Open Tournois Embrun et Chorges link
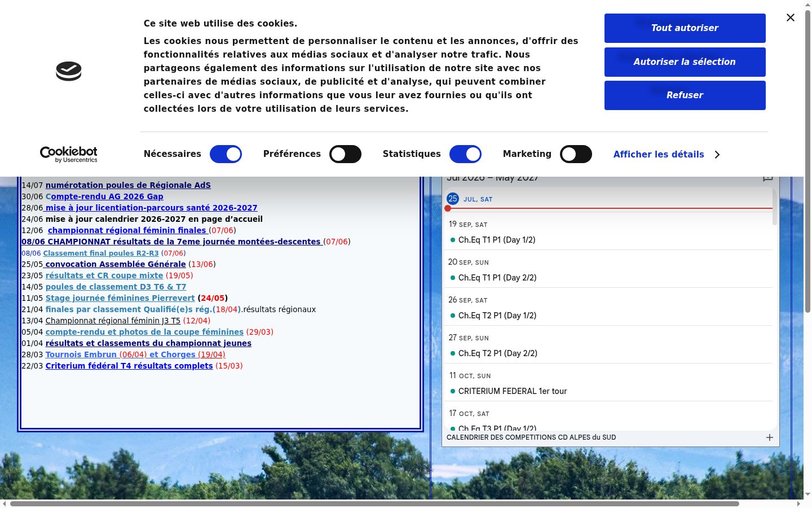Image resolution: width=812 pixels, height=508 pixels. tap(135, 354)
